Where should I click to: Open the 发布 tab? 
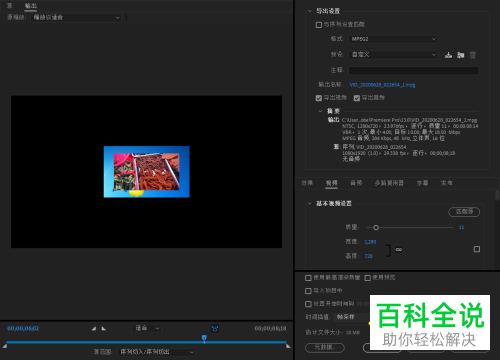coord(447,183)
